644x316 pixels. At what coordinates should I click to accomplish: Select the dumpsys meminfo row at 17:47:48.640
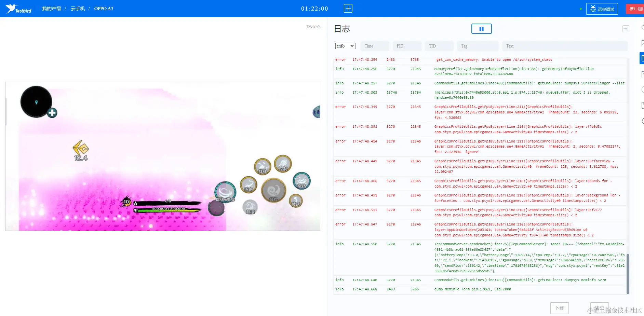[x=480, y=280]
